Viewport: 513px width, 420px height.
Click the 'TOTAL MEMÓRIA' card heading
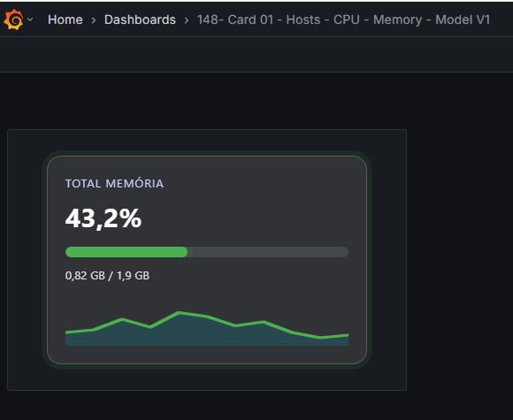point(114,184)
